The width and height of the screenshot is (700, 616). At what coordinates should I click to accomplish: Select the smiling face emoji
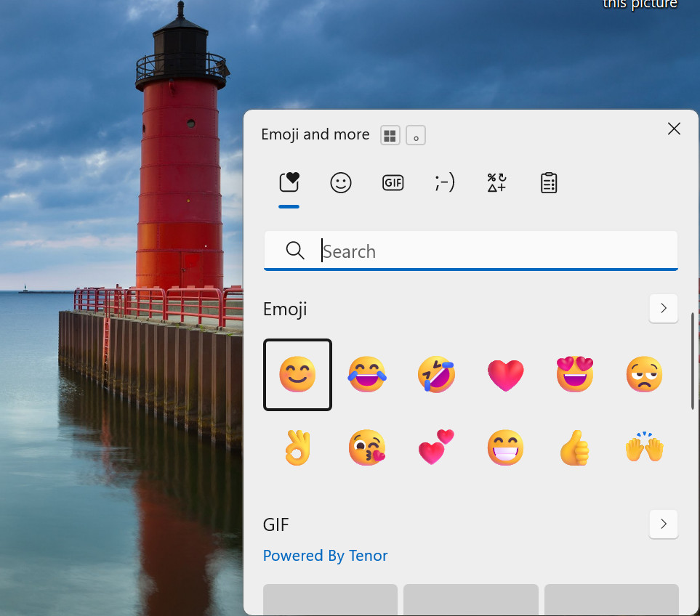[297, 374]
